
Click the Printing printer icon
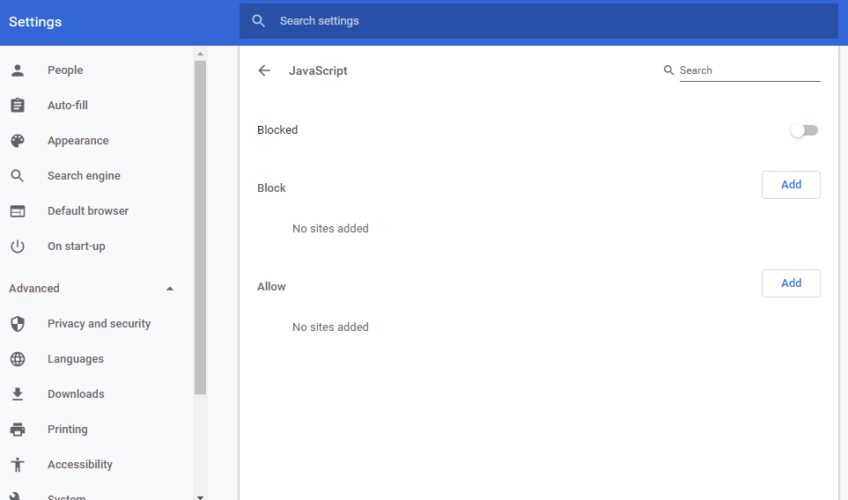point(17,429)
